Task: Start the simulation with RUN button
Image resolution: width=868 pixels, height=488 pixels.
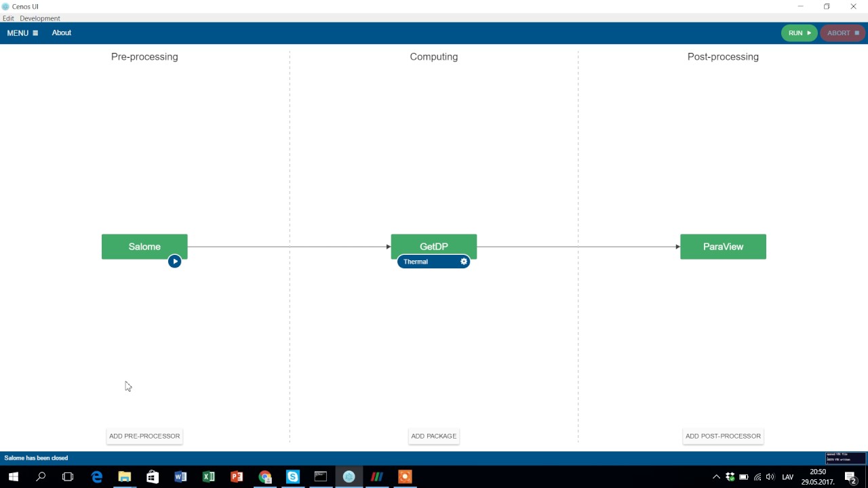Action: [800, 33]
